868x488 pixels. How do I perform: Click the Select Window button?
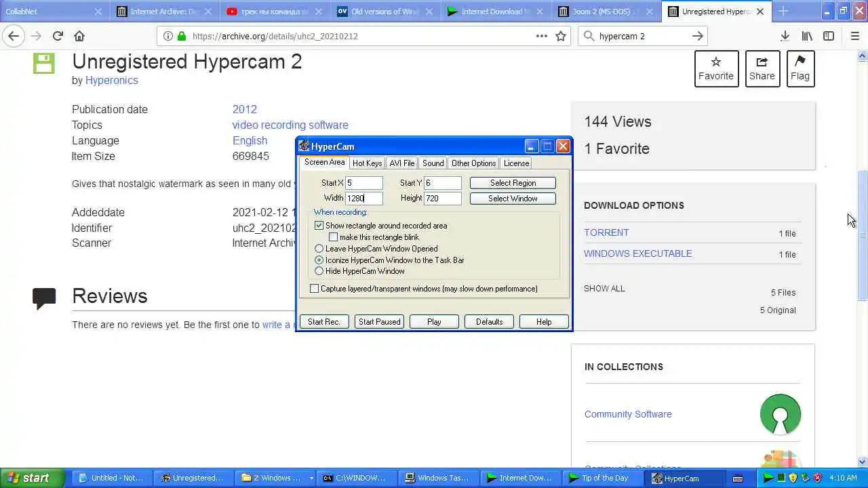tap(513, 199)
